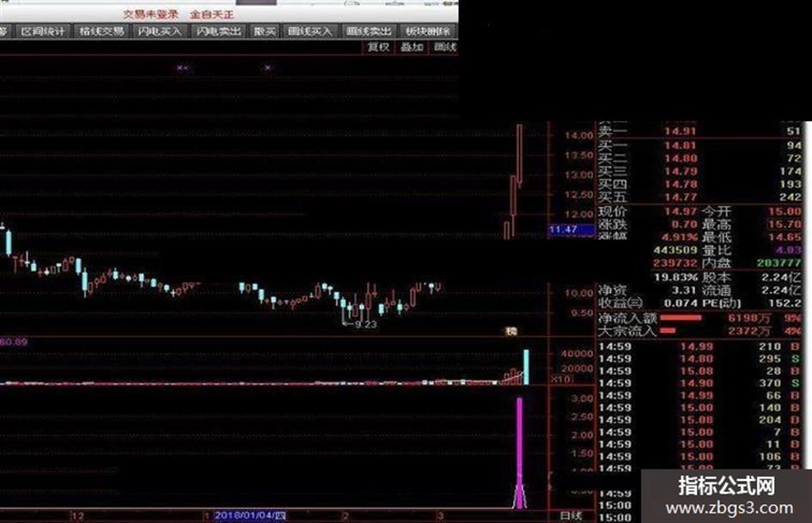Viewport: 812px width, 523px height.
Task: Click the 榜 badge icon below the chart
Action: pyautogui.click(x=511, y=331)
